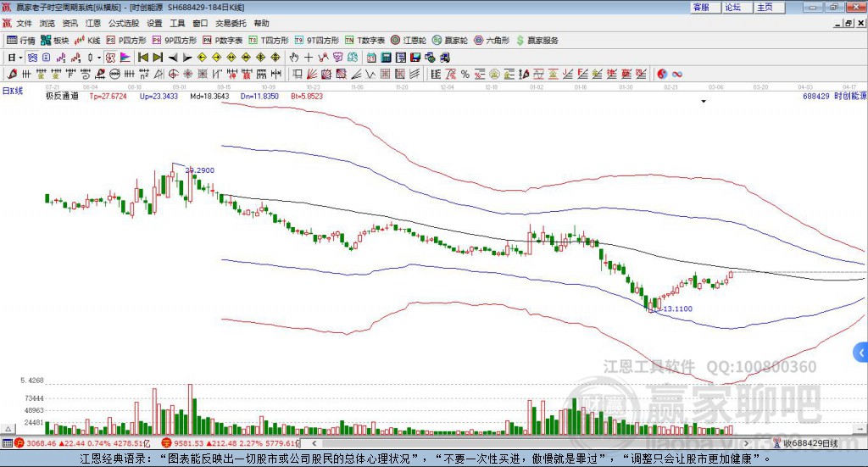
Task: Open the 文件 menu
Action: pos(24,23)
